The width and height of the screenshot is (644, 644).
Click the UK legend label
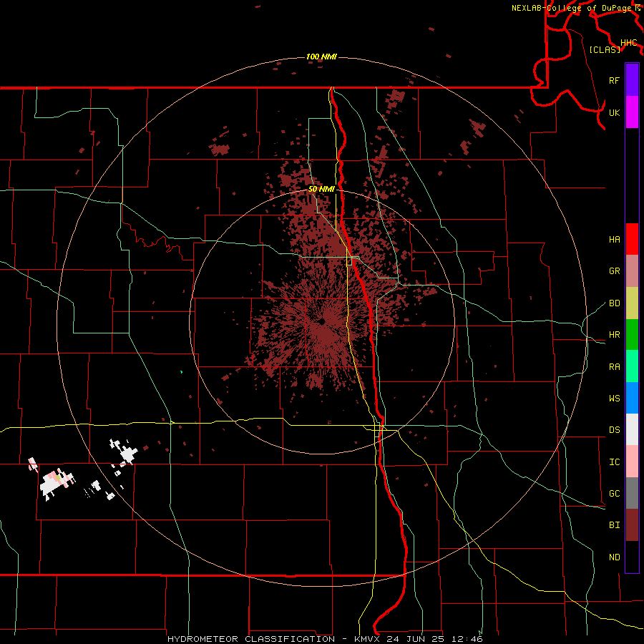pos(614,112)
